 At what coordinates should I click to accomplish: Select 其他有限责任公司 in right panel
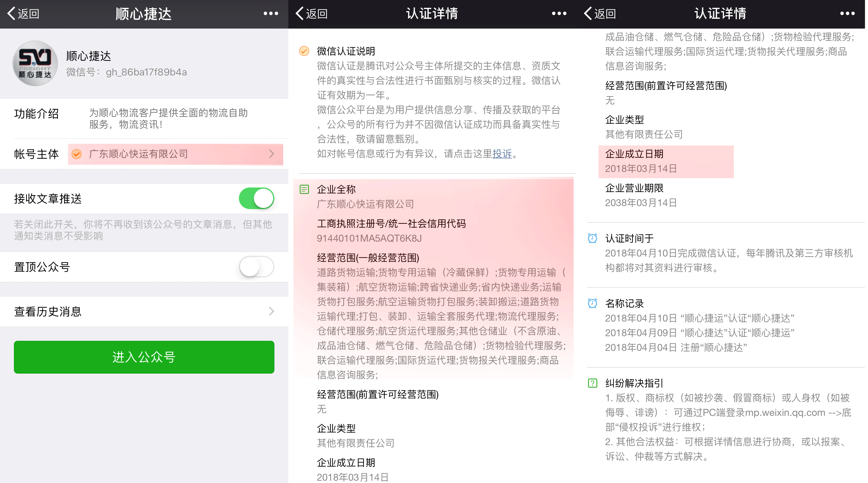click(644, 135)
